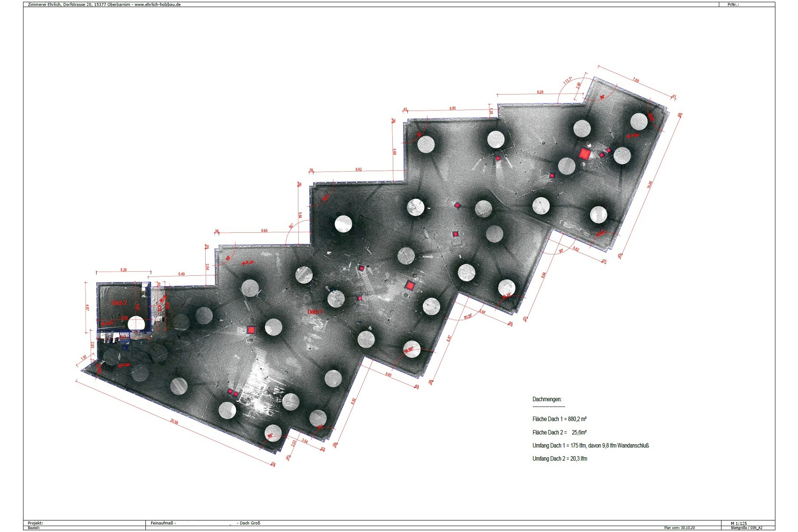Select the 8.28 dimension label
The image size is (798, 532).
click(540, 92)
